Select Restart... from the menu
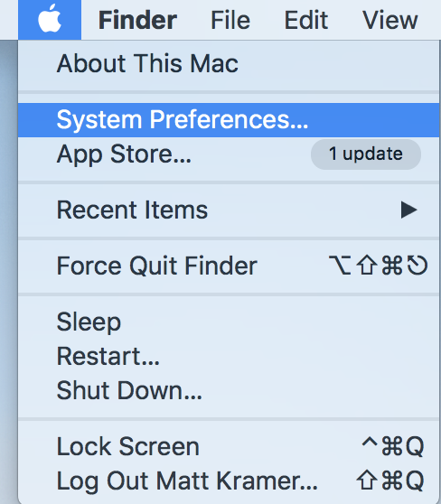441x504 pixels. click(x=229, y=356)
